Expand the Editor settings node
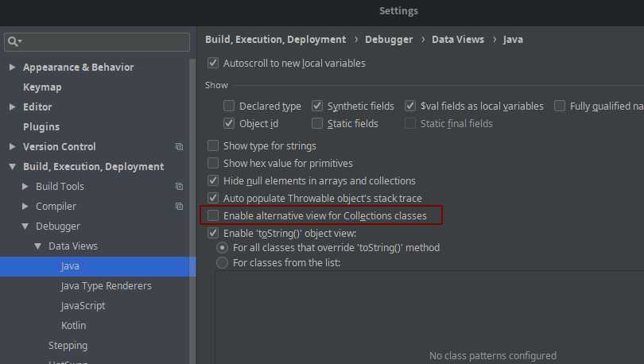 coord(12,107)
